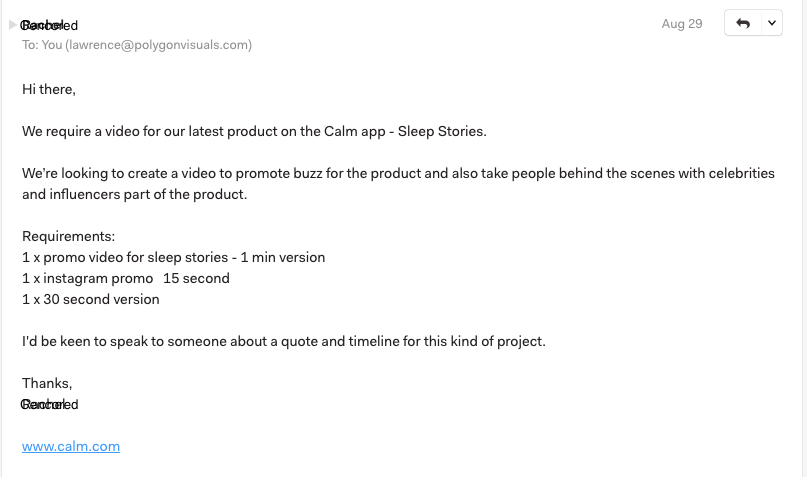Click the '1 min version' promo line
This screenshot has width=807, height=477.
(173, 257)
